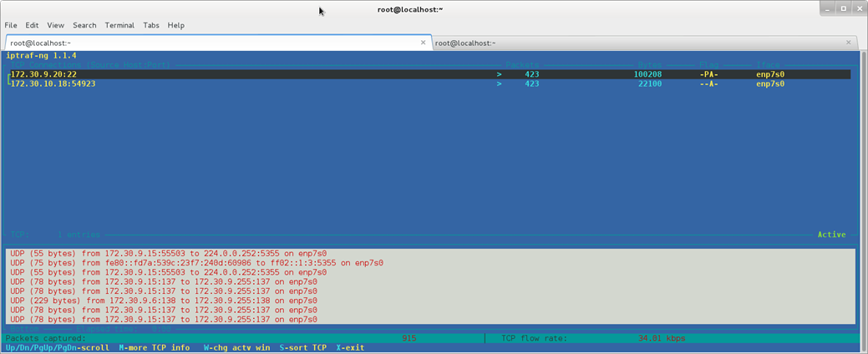Expand the Terminal menu
Screen dimensions: 868x354
[119, 25]
